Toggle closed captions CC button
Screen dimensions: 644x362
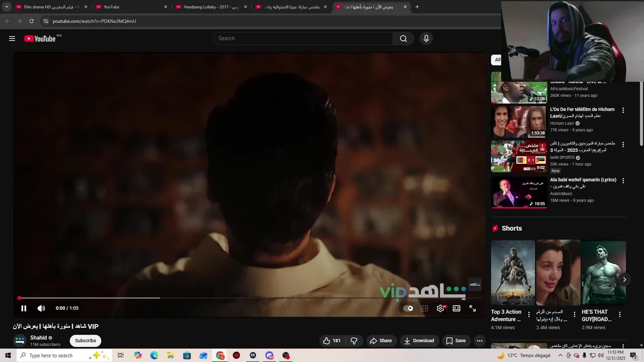point(424,308)
